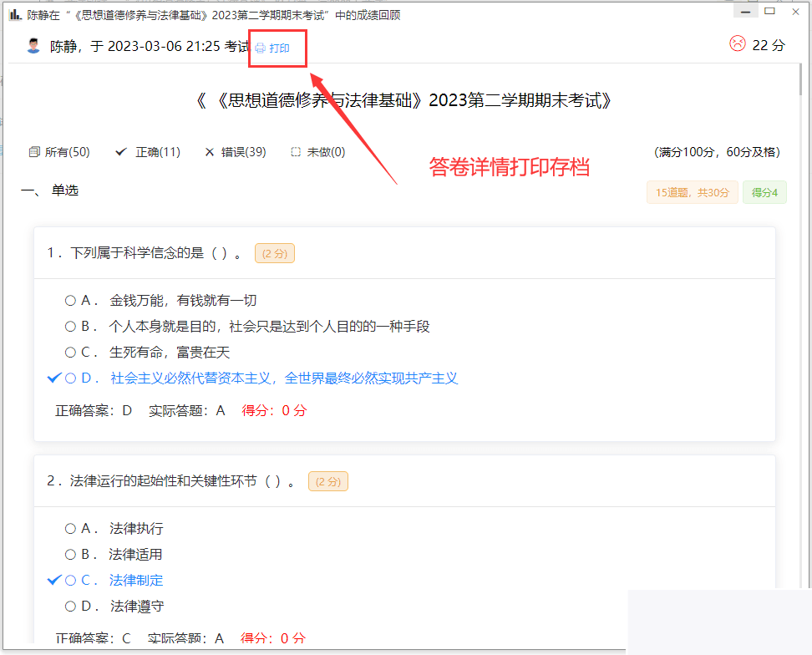Click the blue answer text for option D

click(282, 378)
